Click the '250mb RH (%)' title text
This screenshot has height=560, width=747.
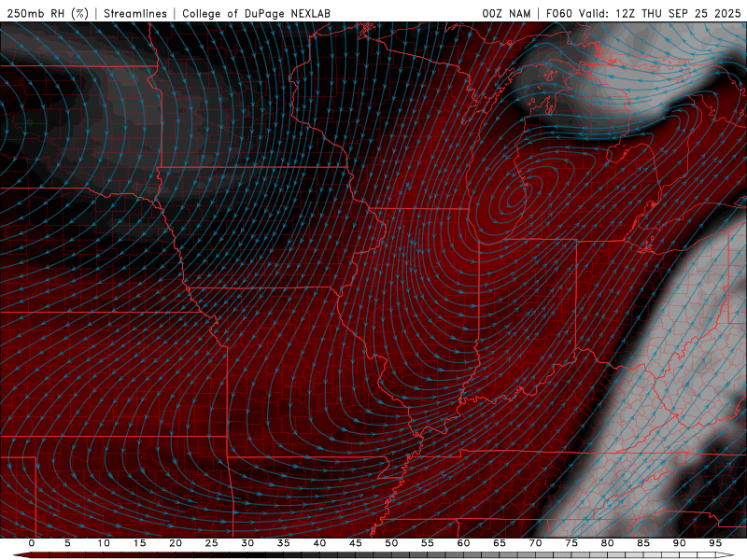tap(48, 13)
